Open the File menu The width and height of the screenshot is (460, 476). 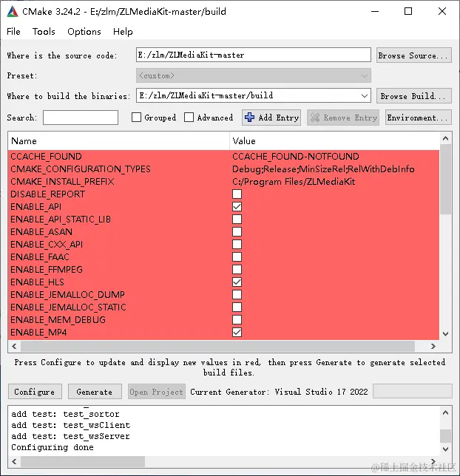13,32
